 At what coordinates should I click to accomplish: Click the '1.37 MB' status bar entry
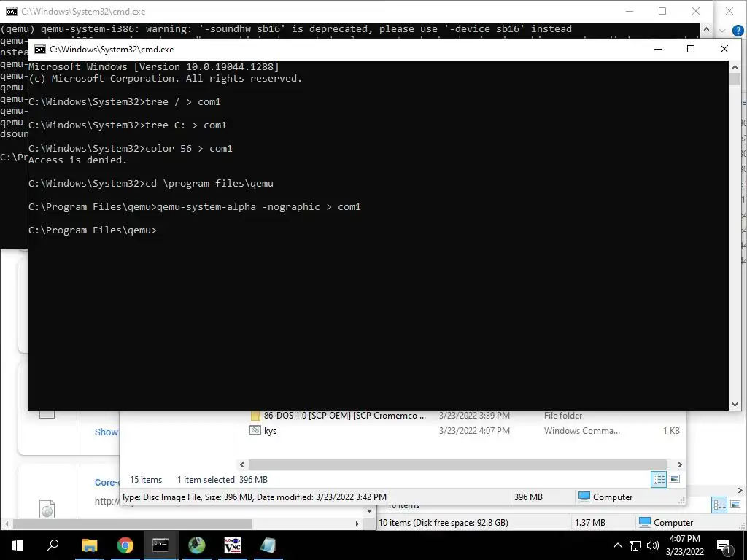click(589, 522)
